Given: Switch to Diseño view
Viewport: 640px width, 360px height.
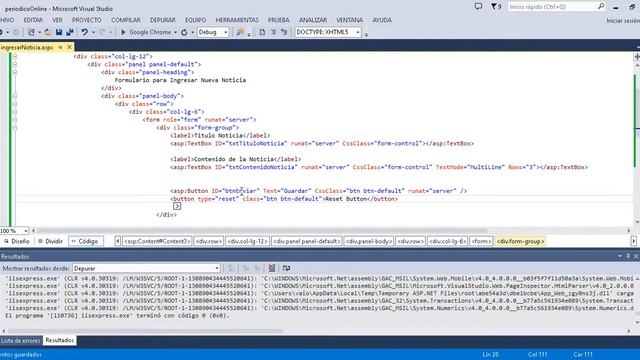Looking at the screenshot, I should click(17, 241).
